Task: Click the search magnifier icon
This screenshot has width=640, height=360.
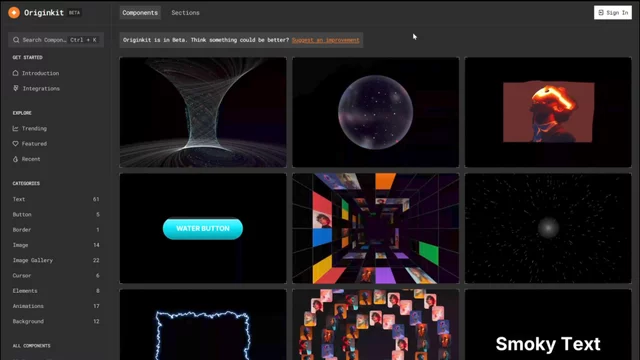Action: [16, 40]
